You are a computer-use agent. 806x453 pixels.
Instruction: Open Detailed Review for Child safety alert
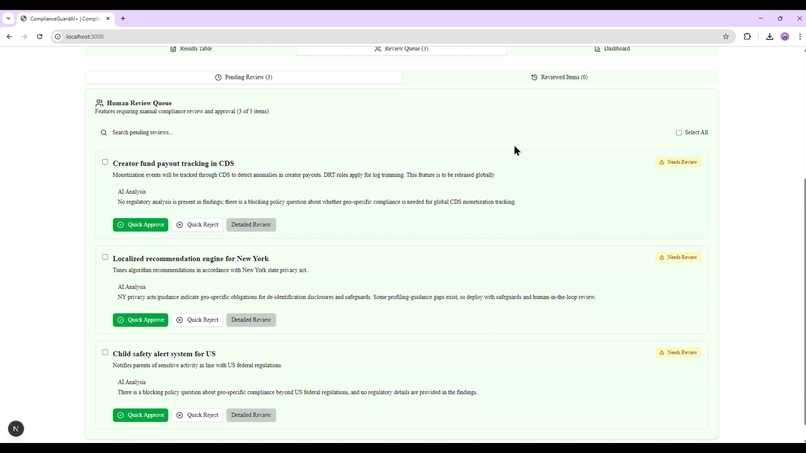pyautogui.click(x=251, y=415)
